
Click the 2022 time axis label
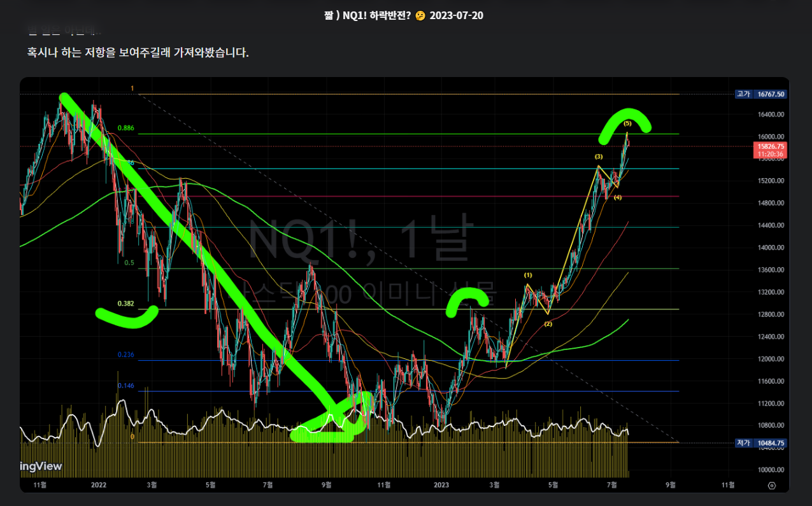pyautogui.click(x=99, y=485)
